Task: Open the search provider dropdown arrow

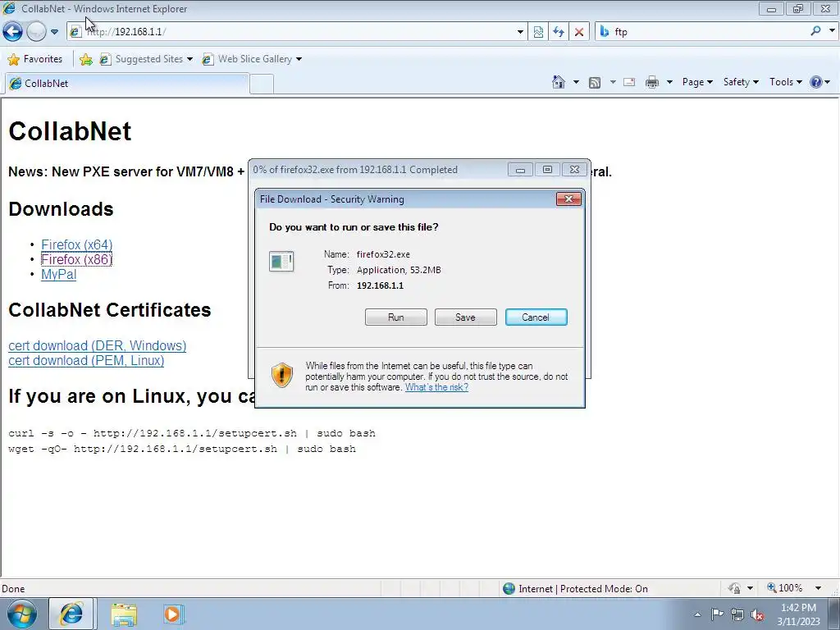Action: point(832,31)
